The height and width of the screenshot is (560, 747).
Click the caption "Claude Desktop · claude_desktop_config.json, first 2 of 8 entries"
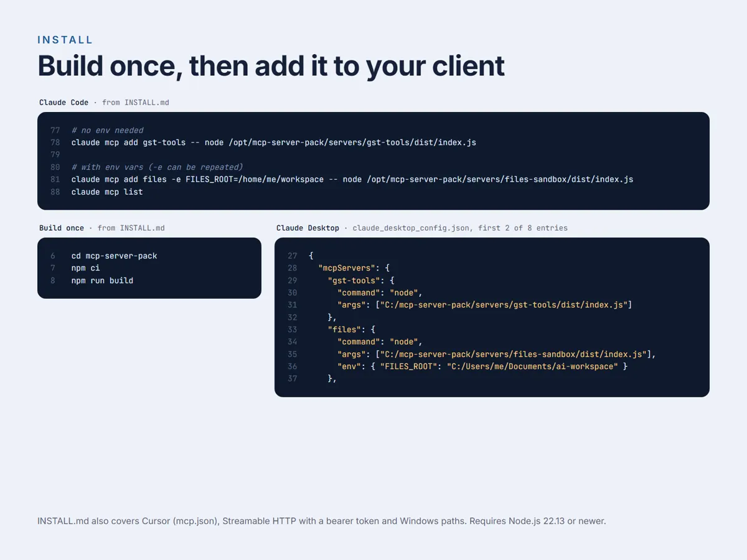click(422, 228)
